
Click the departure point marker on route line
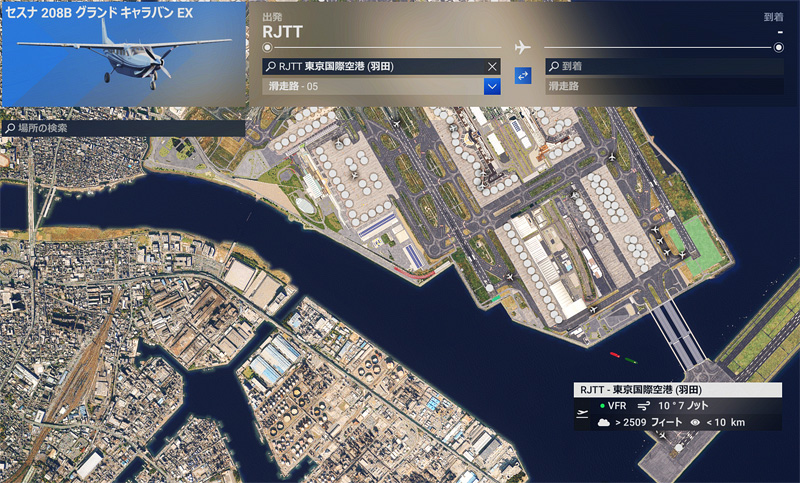click(x=267, y=47)
